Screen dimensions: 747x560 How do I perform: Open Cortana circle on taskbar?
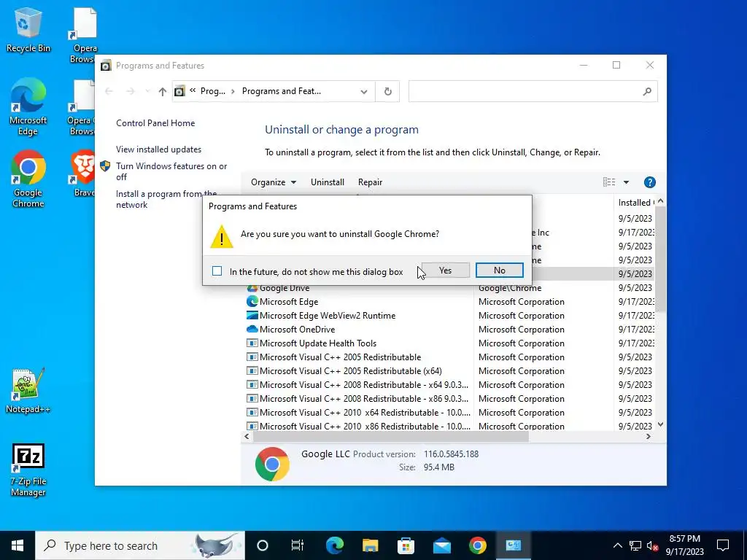[x=263, y=545]
